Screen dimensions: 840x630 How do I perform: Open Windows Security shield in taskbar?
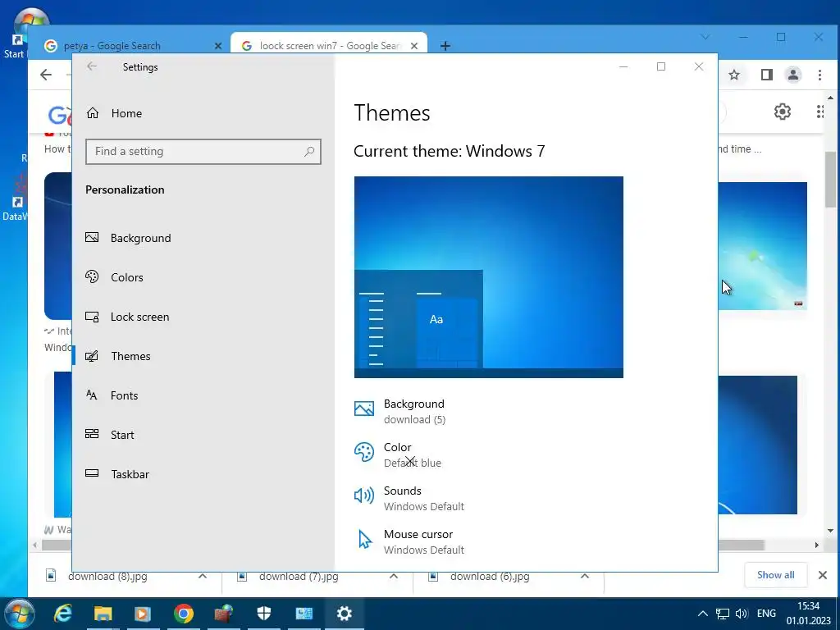pos(263,614)
